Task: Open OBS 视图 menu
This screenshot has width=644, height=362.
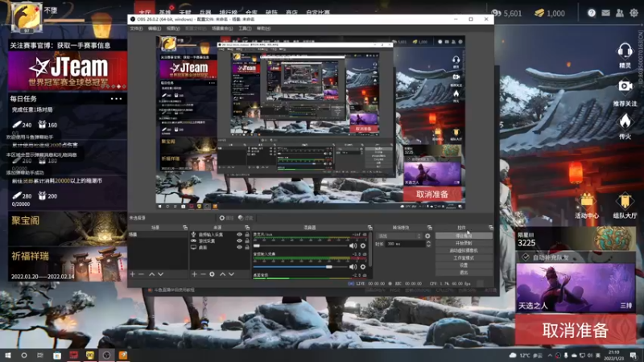Action: click(x=173, y=29)
